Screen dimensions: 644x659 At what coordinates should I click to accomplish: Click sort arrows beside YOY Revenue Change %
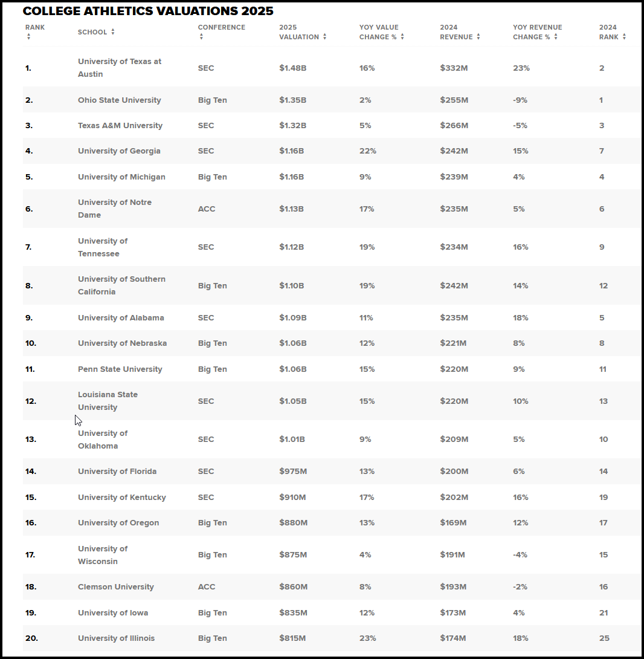tap(556, 37)
